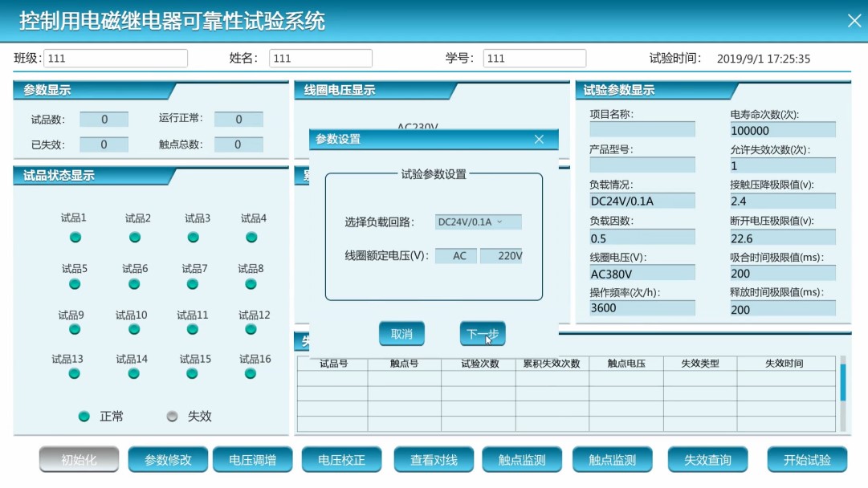Click the 学号 input field
868x488 pixels.
pos(535,58)
